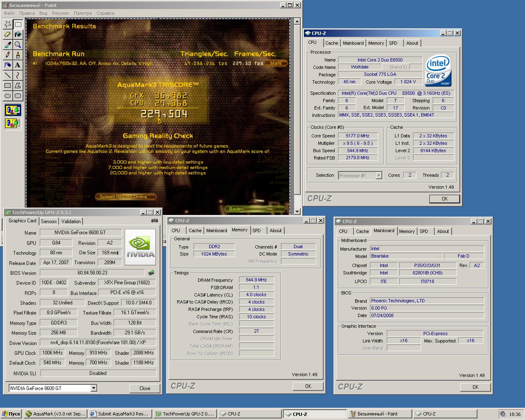Click the motherboard Model field Bearlake
The image size is (525, 420).
click(406, 256)
